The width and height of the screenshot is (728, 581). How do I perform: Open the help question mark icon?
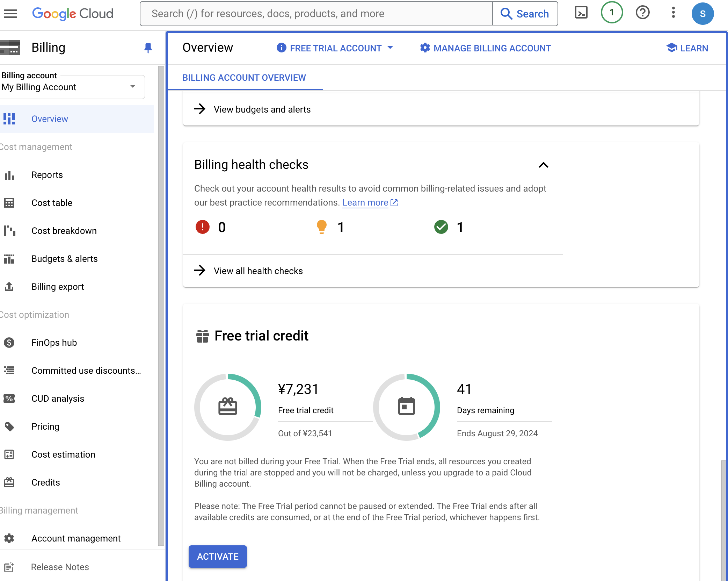(x=642, y=13)
